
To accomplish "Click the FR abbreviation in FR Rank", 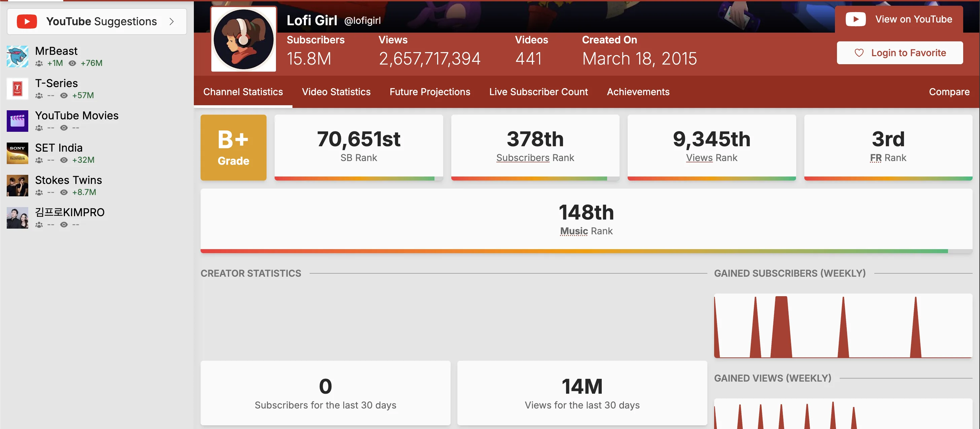I will (x=876, y=158).
